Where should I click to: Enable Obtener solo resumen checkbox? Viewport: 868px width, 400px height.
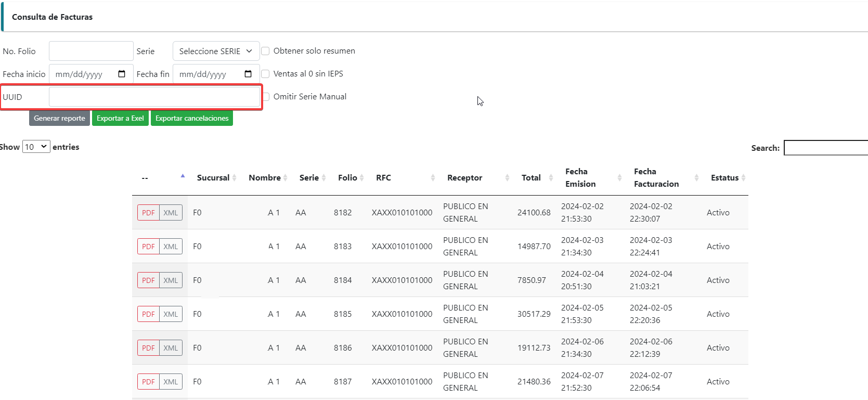[265, 51]
